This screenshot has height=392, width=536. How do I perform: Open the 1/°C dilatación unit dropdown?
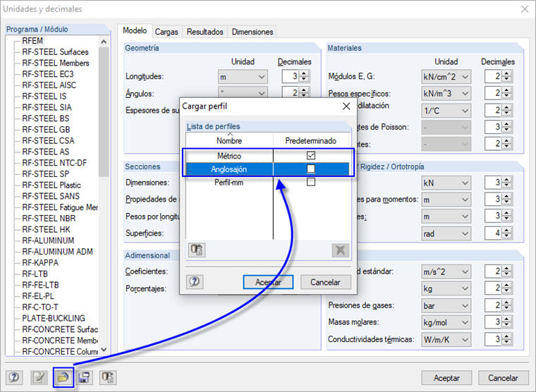pos(446,111)
